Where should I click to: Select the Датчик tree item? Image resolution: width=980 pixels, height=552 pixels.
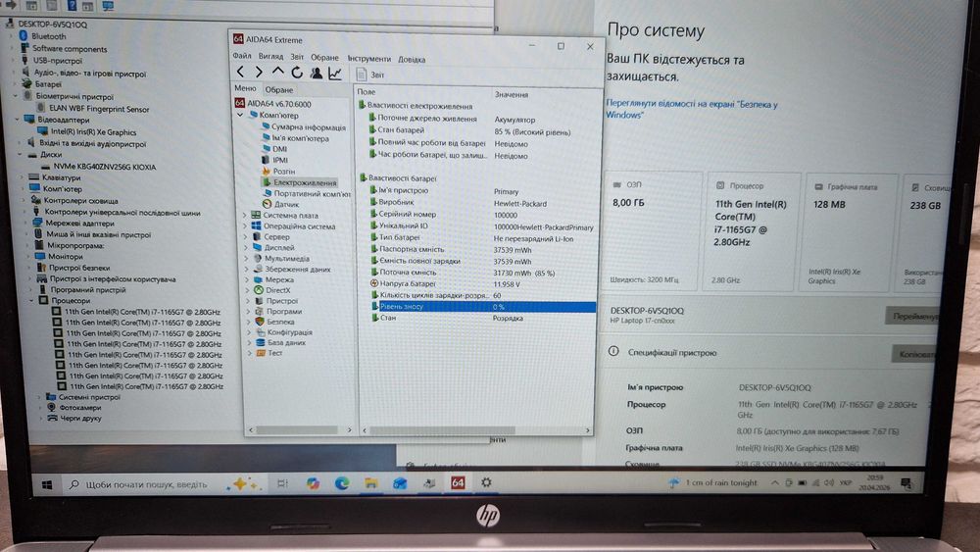[x=280, y=204]
